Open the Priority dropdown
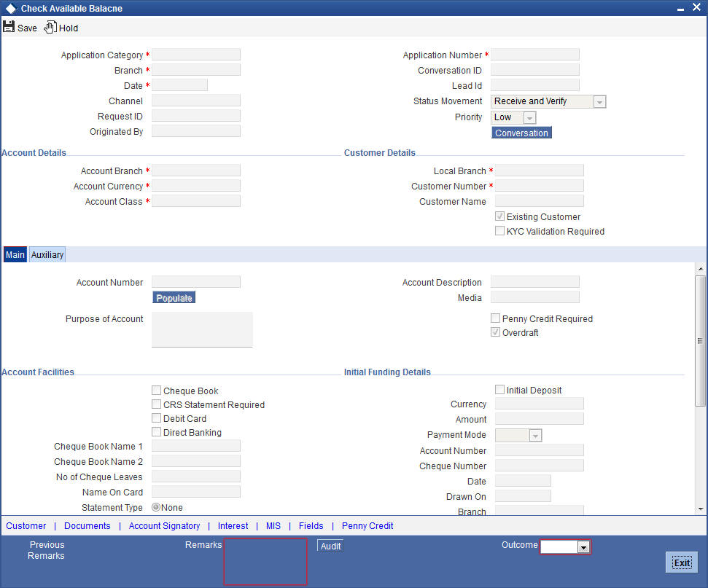 pyautogui.click(x=529, y=118)
